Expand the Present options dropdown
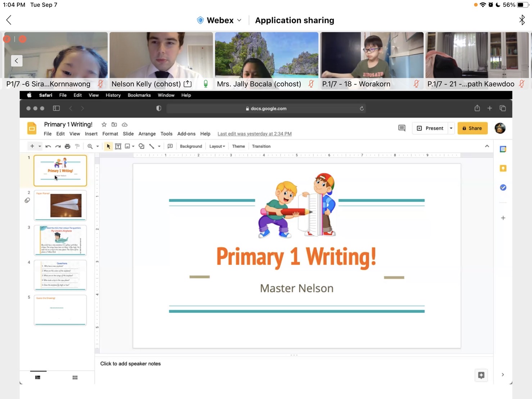The image size is (532, 399). tap(451, 128)
